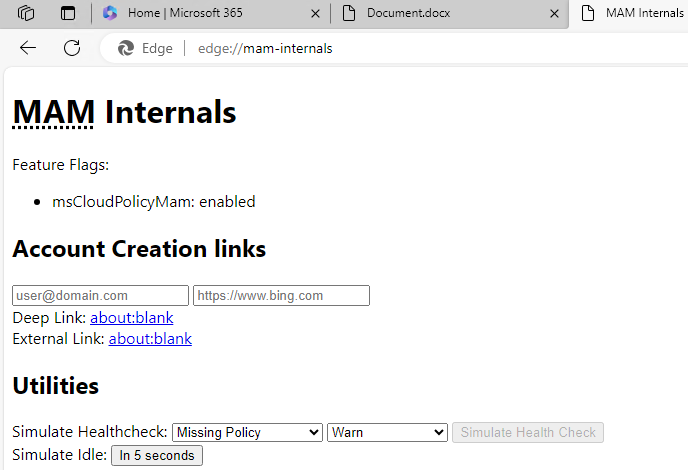The height and width of the screenshot is (470, 688).
Task: Click the Simulate Idle label
Action: click(x=60, y=455)
